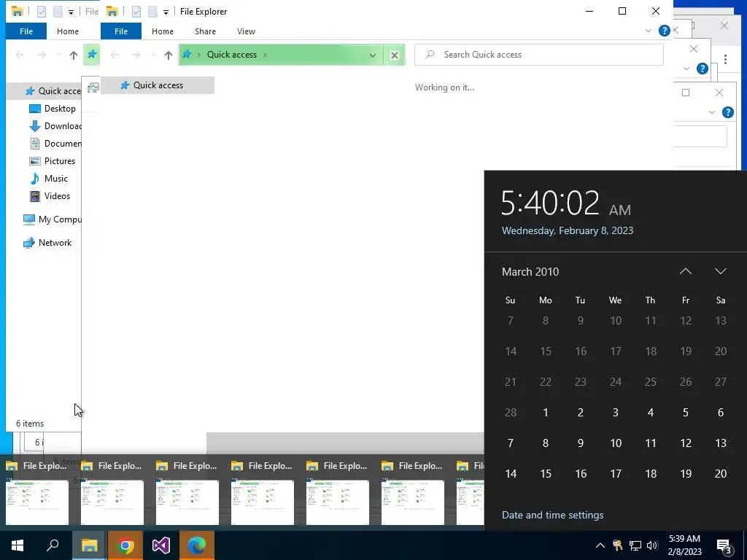Click the network tray icon
Image resolution: width=747 pixels, height=560 pixels.
(x=635, y=545)
